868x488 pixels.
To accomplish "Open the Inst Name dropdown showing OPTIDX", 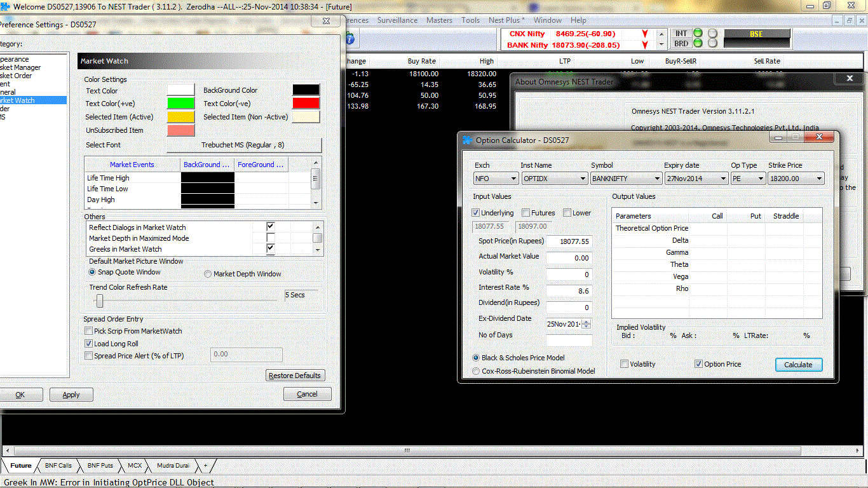I will tap(554, 179).
